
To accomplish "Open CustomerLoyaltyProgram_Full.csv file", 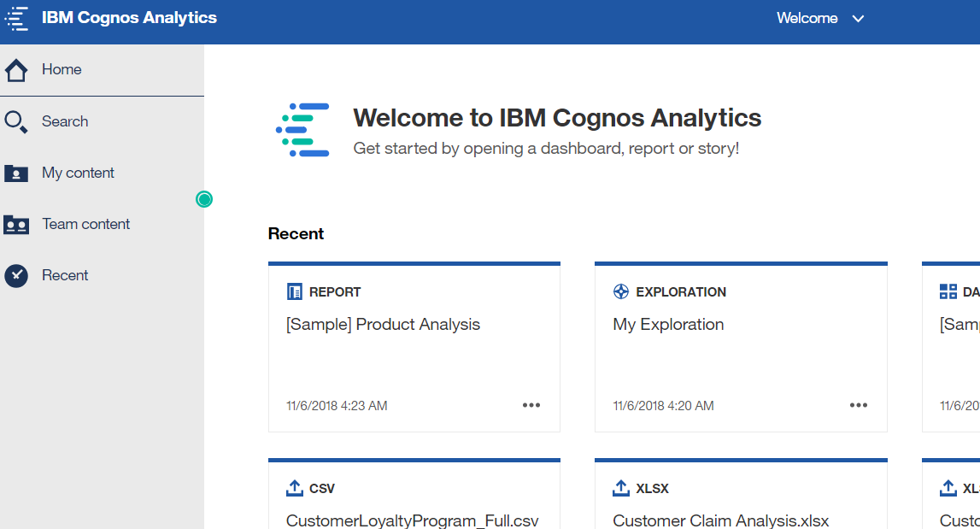I will tap(413, 520).
